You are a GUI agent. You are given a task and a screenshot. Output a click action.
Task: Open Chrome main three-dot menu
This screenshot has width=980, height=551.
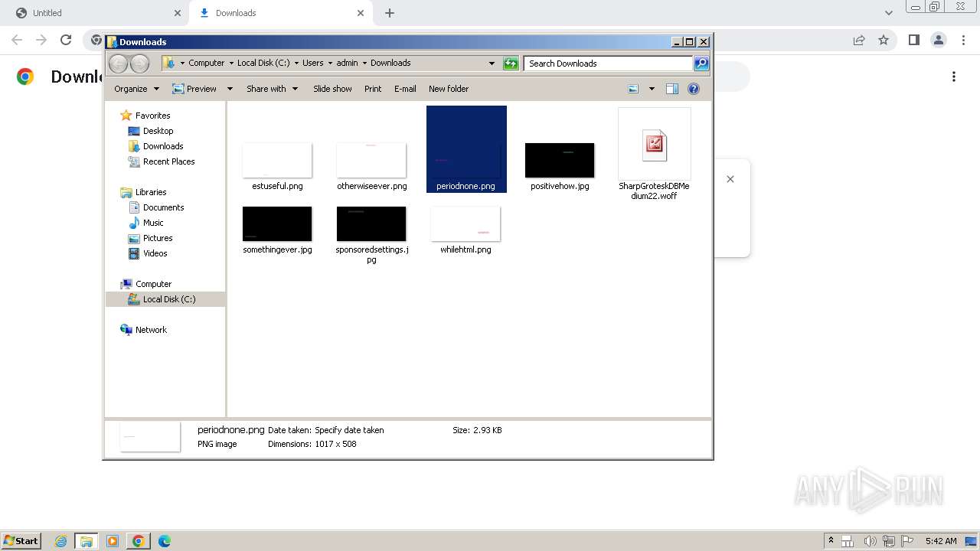[x=962, y=40]
